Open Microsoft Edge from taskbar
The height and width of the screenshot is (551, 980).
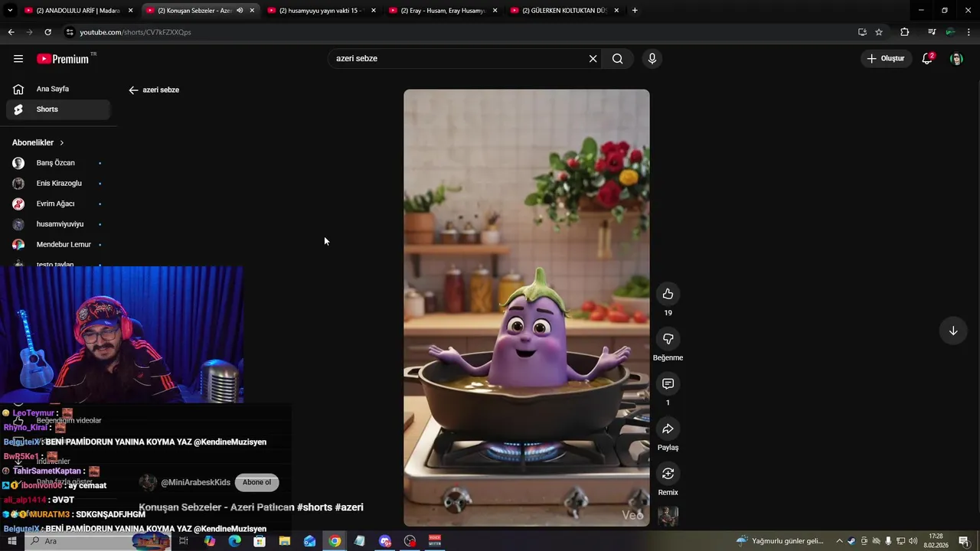(234, 541)
